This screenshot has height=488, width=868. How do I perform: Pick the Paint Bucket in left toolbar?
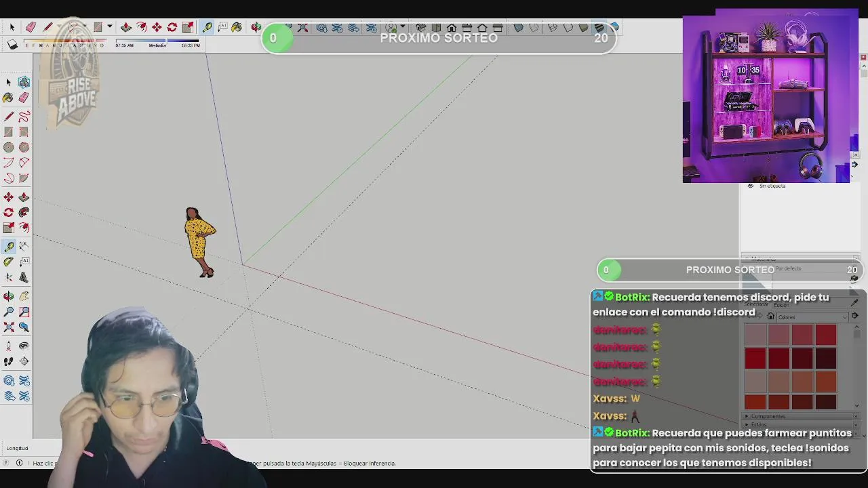click(8, 98)
